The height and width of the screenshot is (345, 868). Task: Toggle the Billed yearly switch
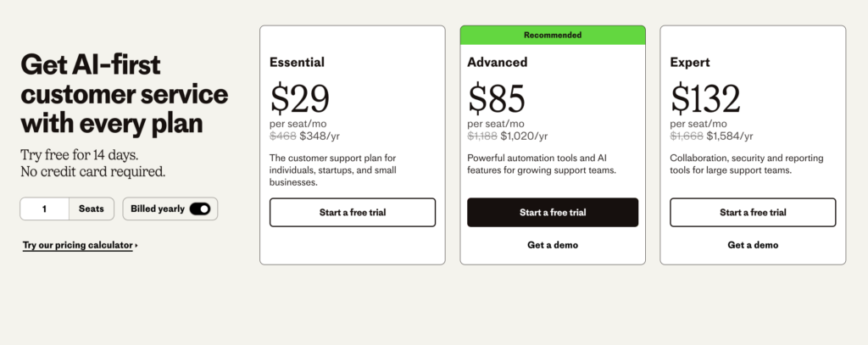[x=200, y=209]
